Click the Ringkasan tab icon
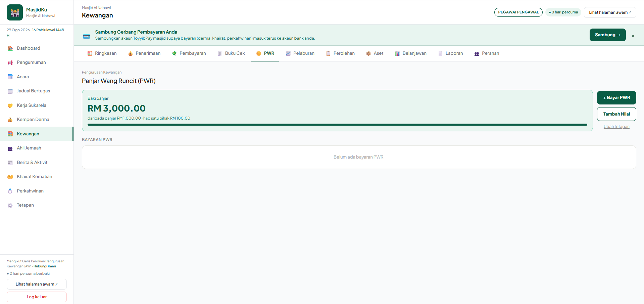This screenshot has height=304, width=644. [x=90, y=53]
